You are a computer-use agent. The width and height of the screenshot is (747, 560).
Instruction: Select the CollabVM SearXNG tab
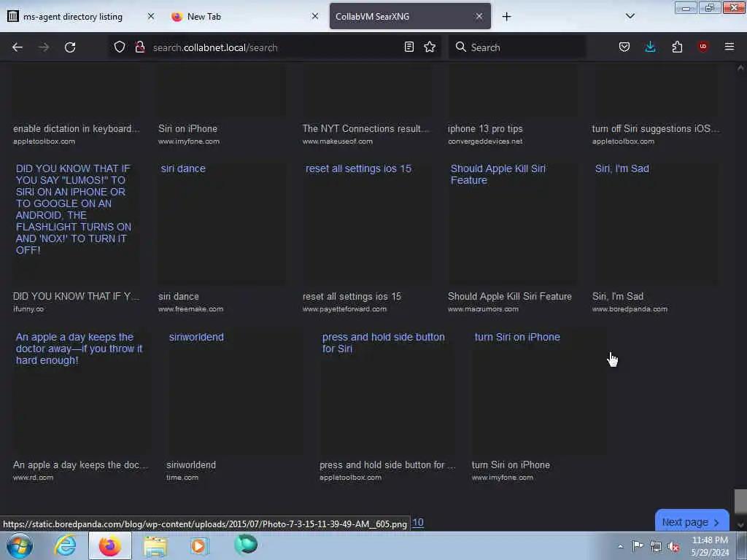click(x=410, y=16)
